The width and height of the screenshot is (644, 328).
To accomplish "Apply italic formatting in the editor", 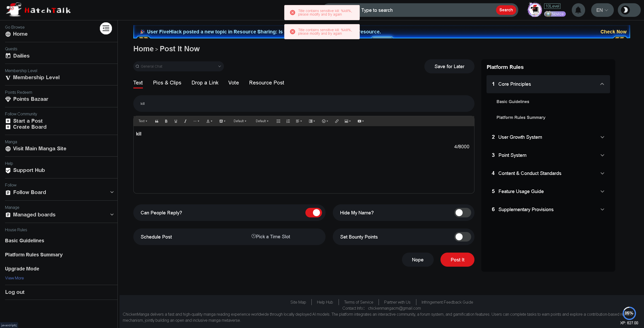I will (185, 121).
